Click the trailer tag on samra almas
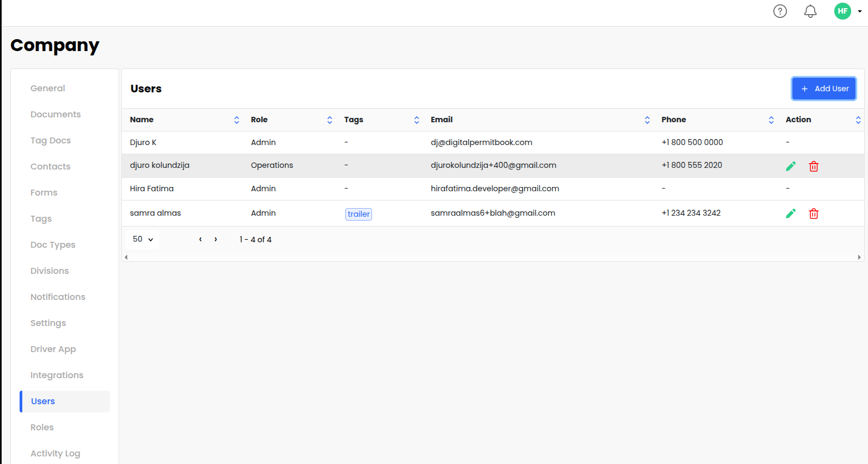The height and width of the screenshot is (464, 868). (358, 214)
